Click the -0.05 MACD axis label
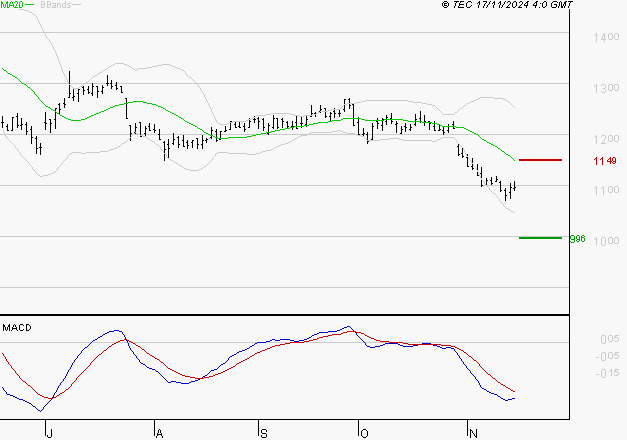Screen dimensions: 627x440 [x=607, y=356]
